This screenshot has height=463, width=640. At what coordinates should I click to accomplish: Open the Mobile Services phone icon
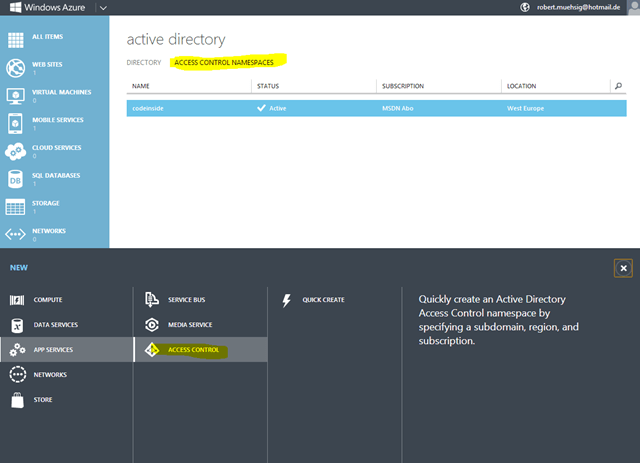pyautogui.click(x=16, y=123)
